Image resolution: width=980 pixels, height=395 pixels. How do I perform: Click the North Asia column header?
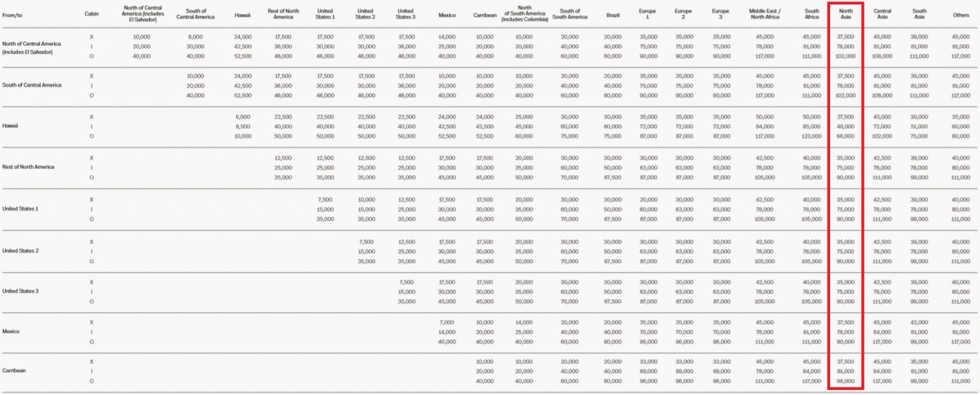tap(845, 13)
